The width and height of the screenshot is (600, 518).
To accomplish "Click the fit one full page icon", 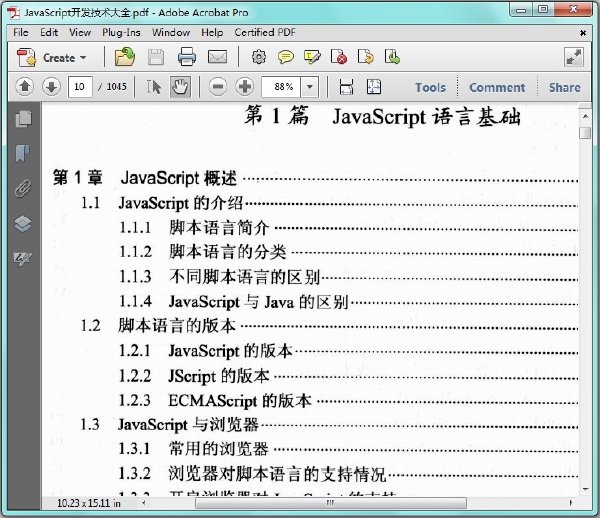I will click(374, 87).
